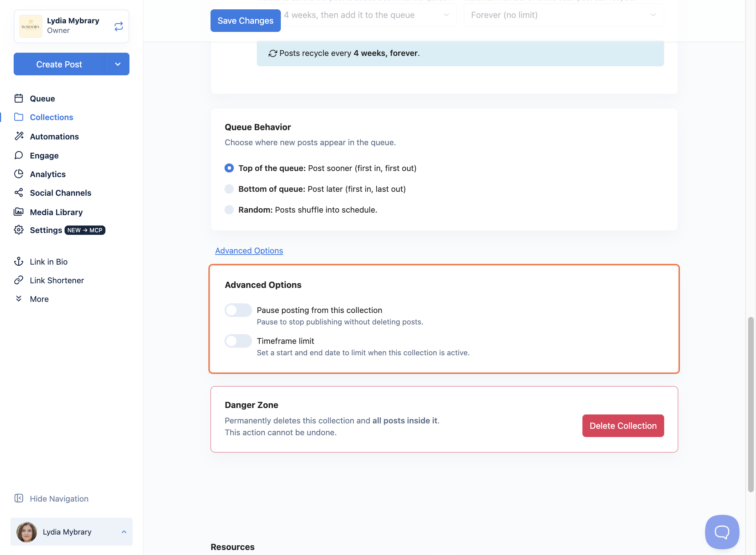Image resolution: width=756 pixels, height=555 pixels.
Task: Click the Social Channels share icon
Action: 19,193
